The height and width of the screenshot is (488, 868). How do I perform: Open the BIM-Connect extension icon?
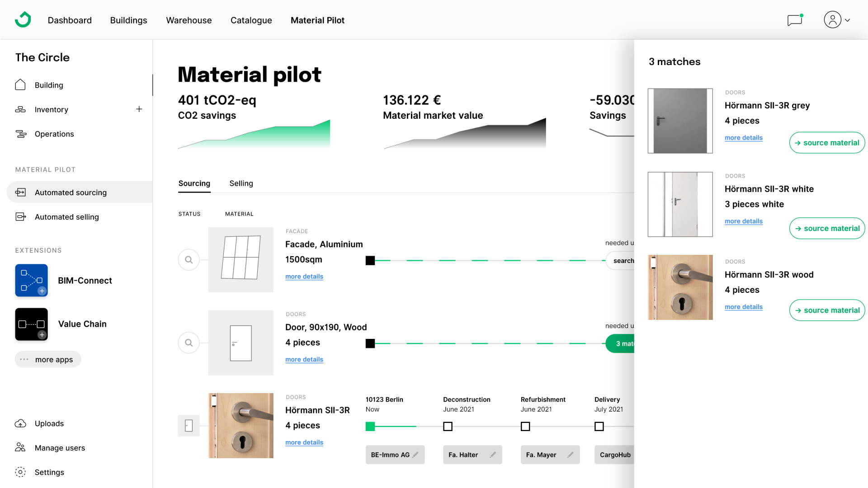[31, 280]
